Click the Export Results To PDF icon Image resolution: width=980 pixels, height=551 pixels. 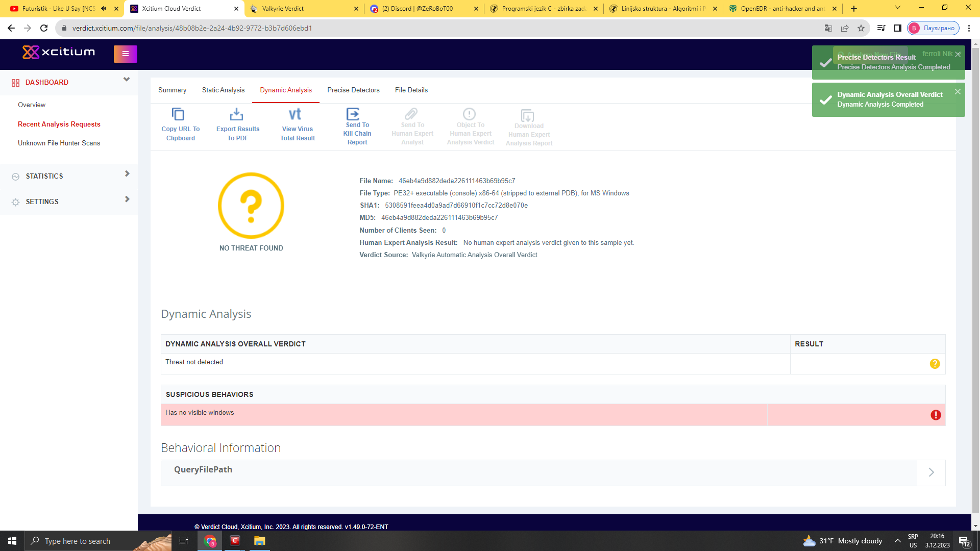(236, 114)
